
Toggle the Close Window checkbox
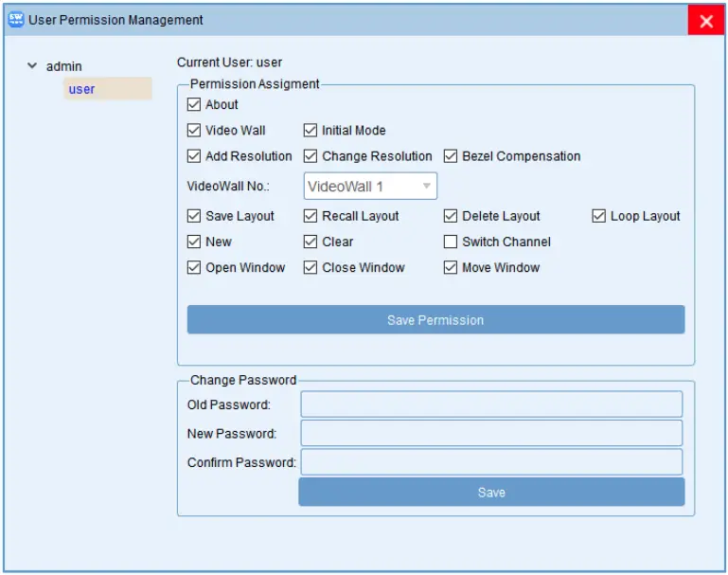point(311,267)
